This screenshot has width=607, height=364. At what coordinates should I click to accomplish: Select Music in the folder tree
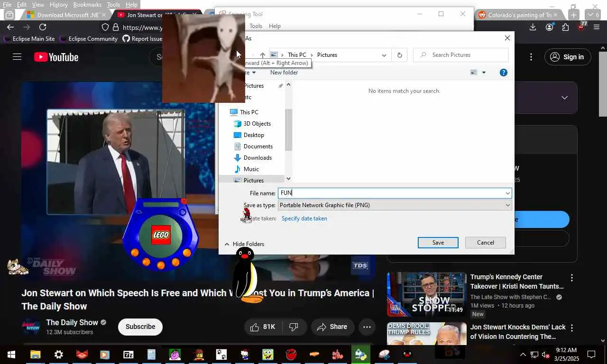(251, 169)
